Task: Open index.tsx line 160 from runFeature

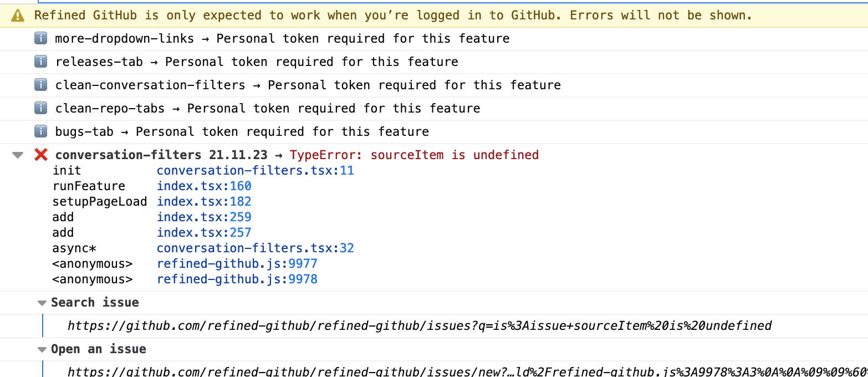Action: click(205, 186)
